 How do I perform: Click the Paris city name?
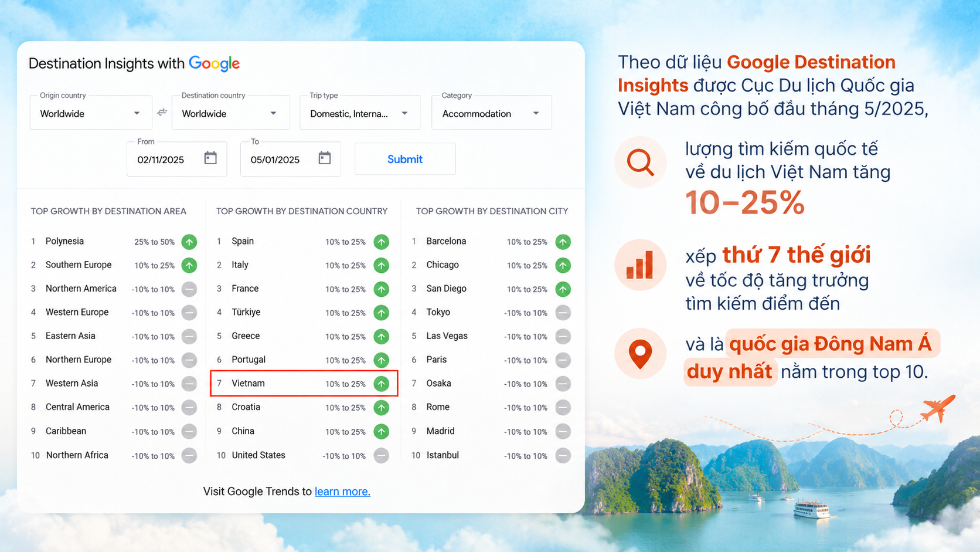(436, 360)
